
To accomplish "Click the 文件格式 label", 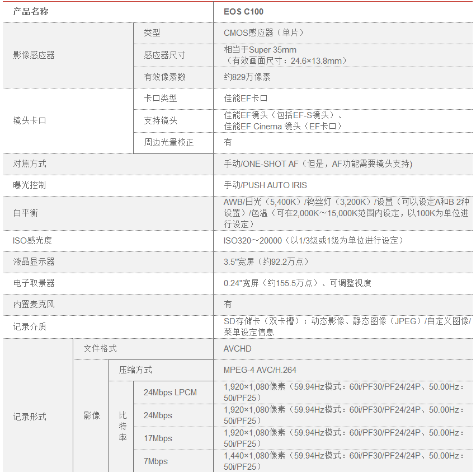I will click(x=100, y=349).
